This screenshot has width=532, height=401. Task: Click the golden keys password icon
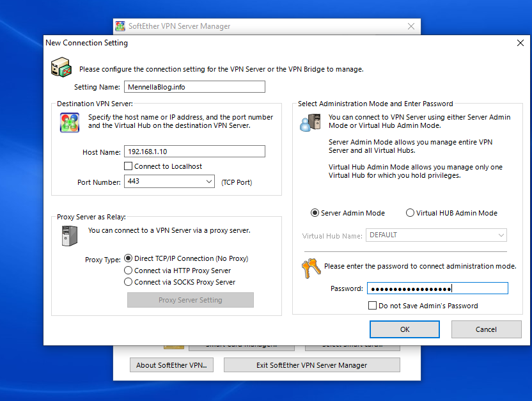tap(311, 269)
